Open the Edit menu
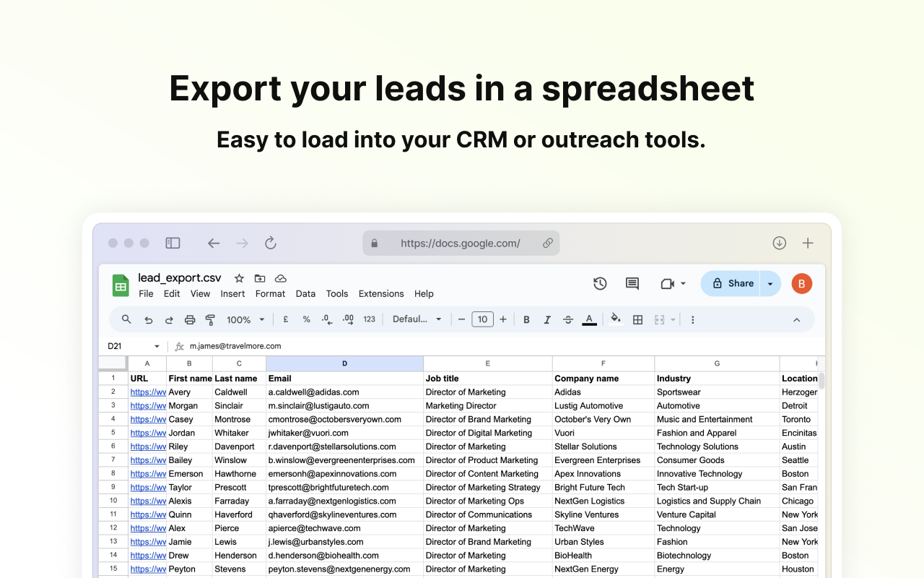Viewport: 924px width, 578px height. coord(172,293)
